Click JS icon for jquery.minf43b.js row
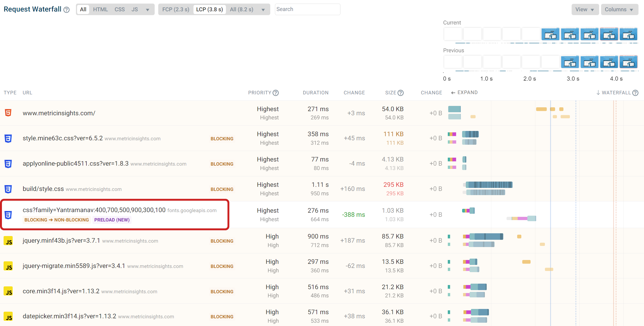This screenshot has height=326, width=644. [x=8, y=241]
